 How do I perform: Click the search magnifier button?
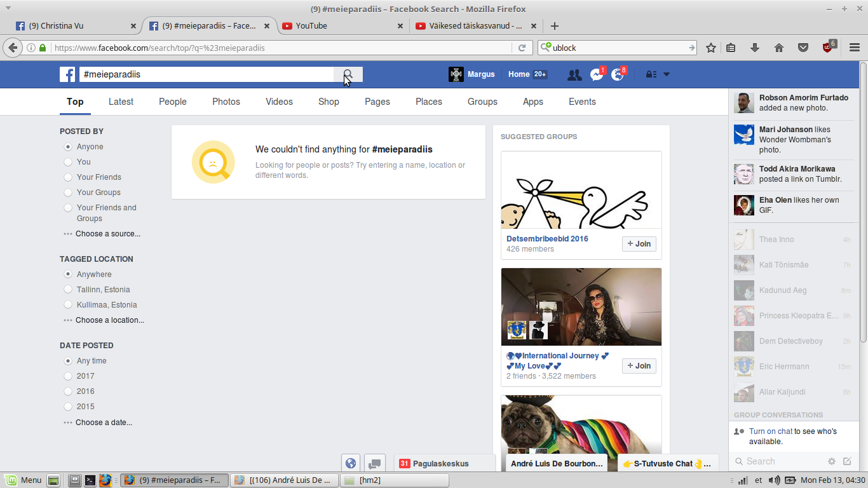tap(348, 74)
